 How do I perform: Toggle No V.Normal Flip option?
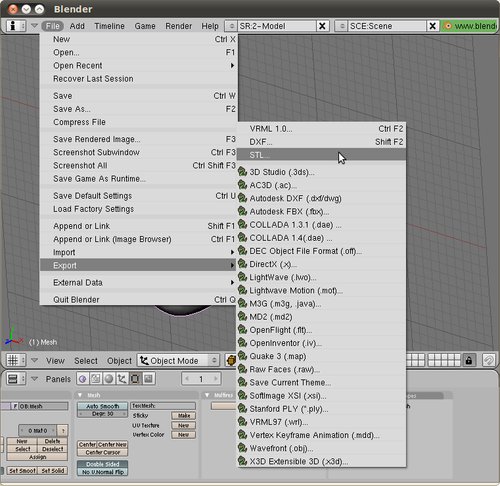click(102, 472)
